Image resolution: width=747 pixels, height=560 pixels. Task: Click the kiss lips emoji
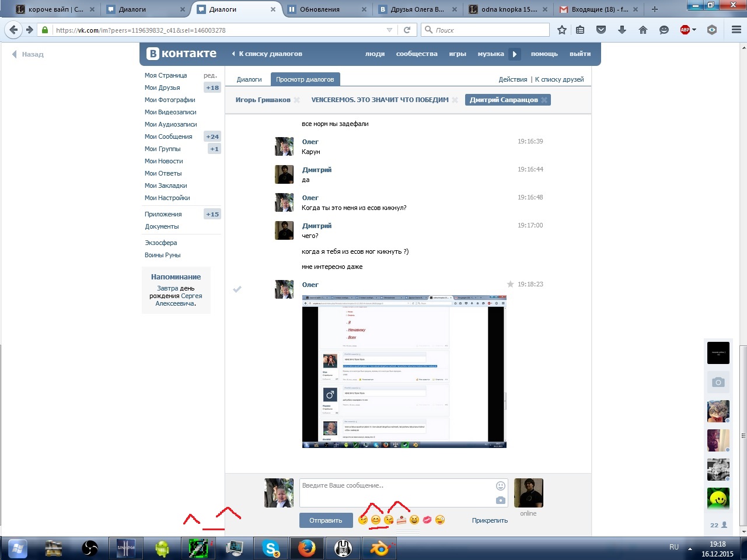click(427, 520)
